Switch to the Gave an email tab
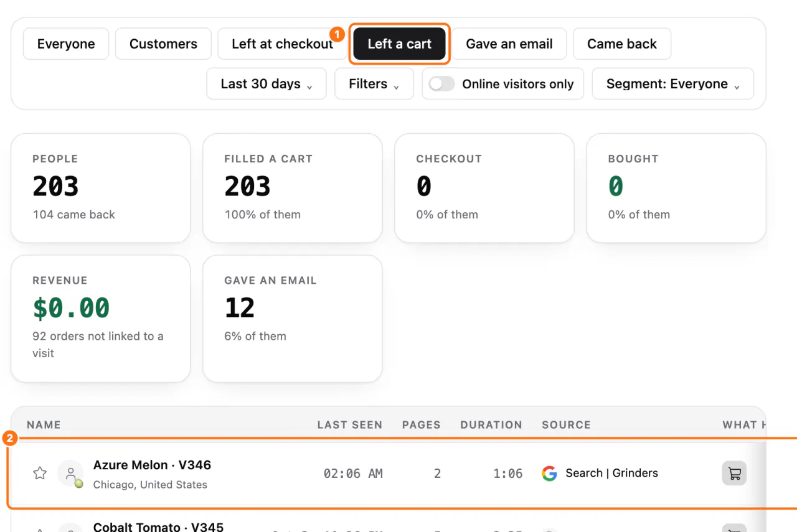 [x=509, y=44]
